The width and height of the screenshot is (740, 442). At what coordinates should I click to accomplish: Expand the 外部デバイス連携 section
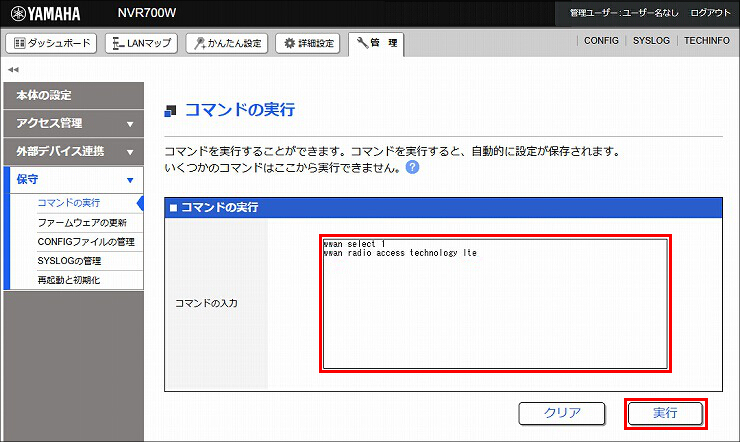(x=74, y=151)
